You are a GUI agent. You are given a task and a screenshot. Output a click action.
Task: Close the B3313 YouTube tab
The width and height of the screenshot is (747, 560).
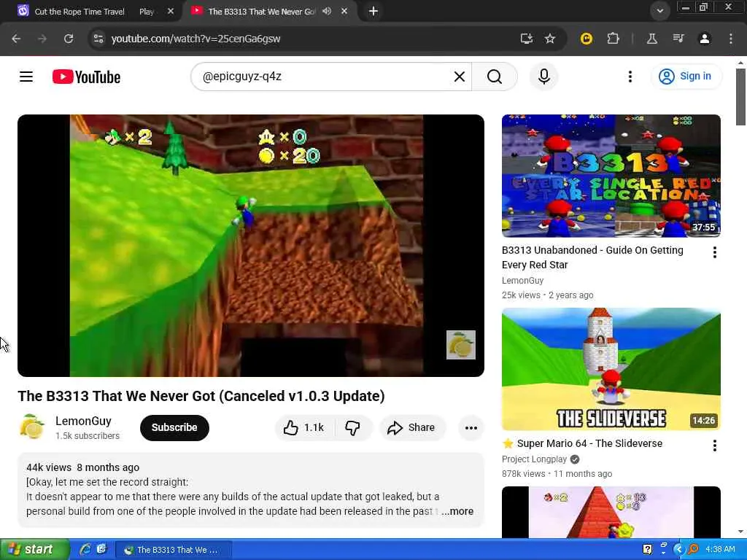pos(344,11)
